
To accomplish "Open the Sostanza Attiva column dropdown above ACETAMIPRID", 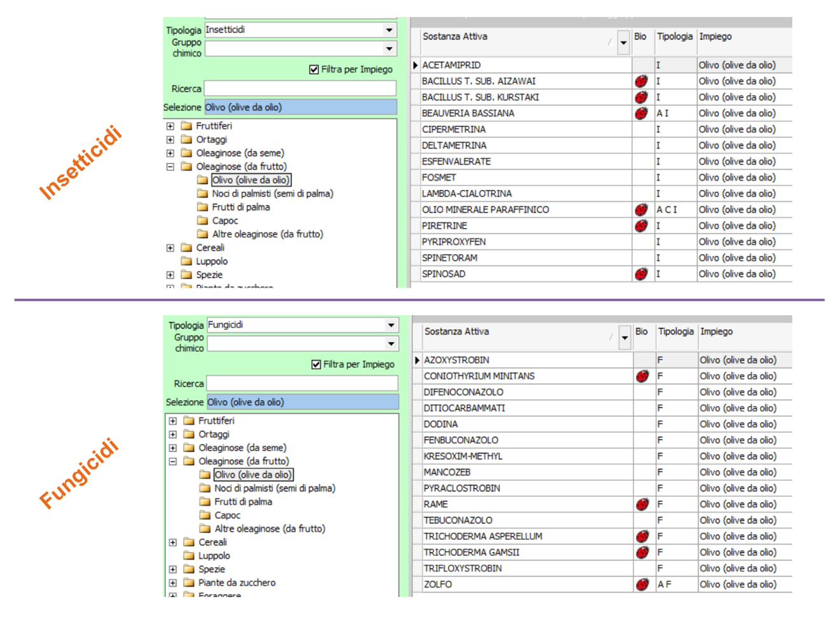I will pos(623,43).
